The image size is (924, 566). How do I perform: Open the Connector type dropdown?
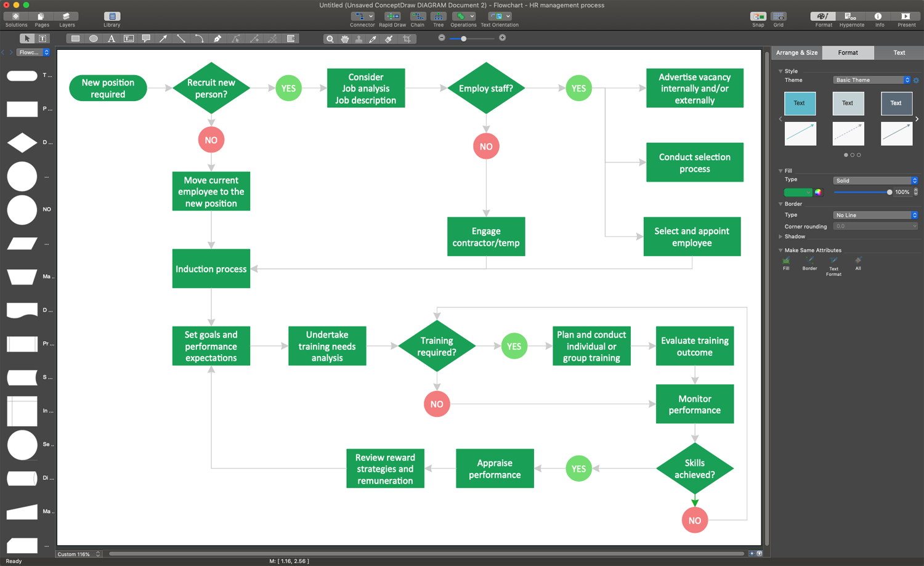pyautogui.click(x=362, y=16)
